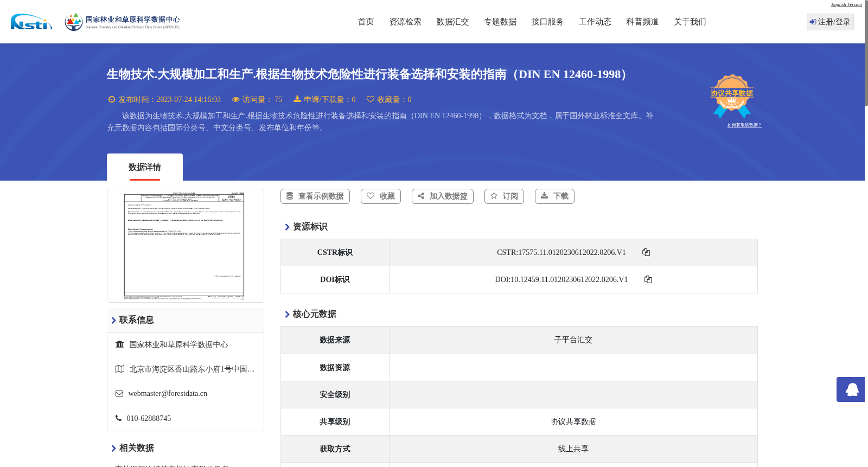The height and width of the screenshot is (467, 868).
Task: Select the 数据详情 tab
Action: 145,167
